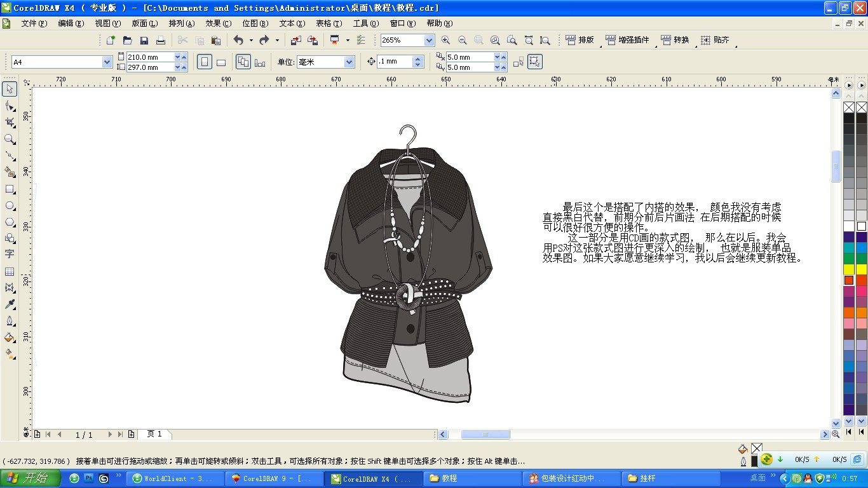
Task: Create a new document
Action: coord(111,40)
